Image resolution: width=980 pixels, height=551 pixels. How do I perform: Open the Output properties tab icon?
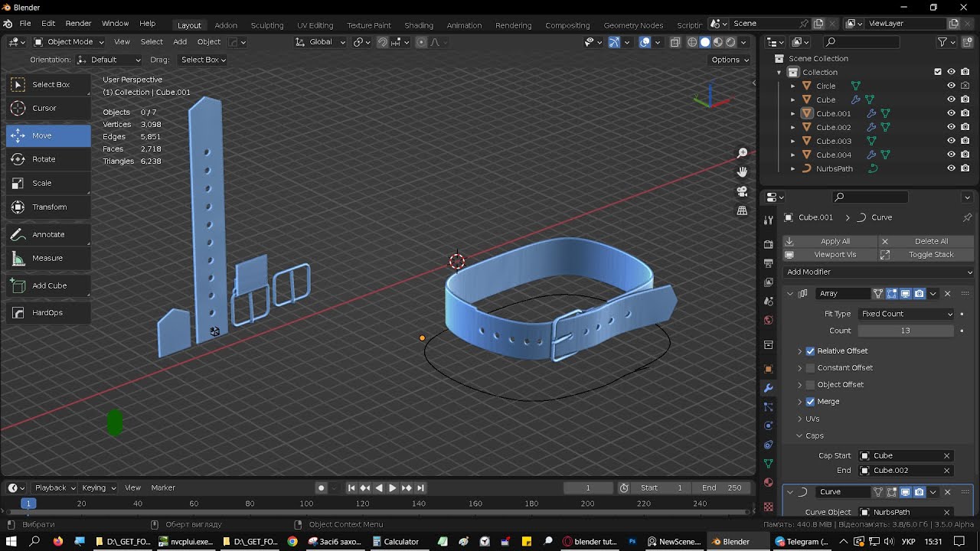click(769, 263)
